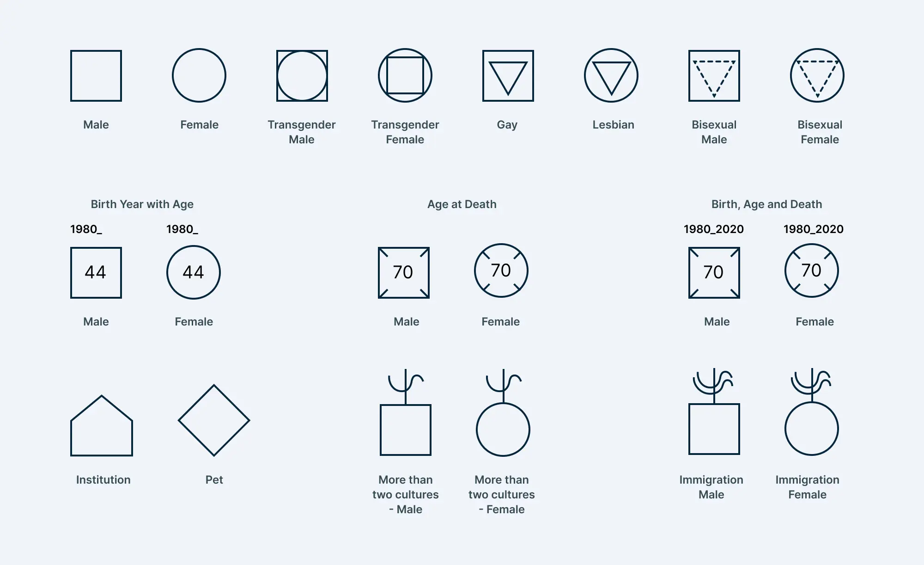Select Male age at death symbol
The height and width of the screenshot is (565, 924).
tap(405, 271)
